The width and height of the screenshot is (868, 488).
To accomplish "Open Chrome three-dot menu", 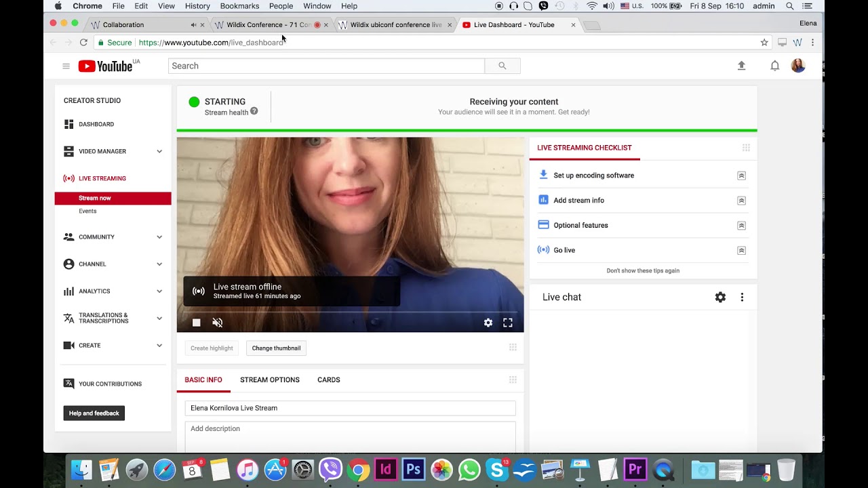I will click(812, 42).
